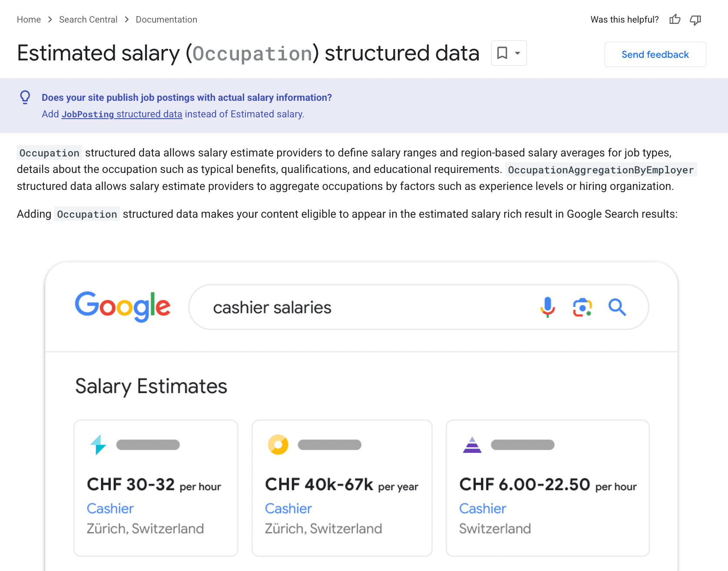Click the Cashier link on the Zürich hourly card
This screenshot has width=728, height=571.
coord(110,508)
